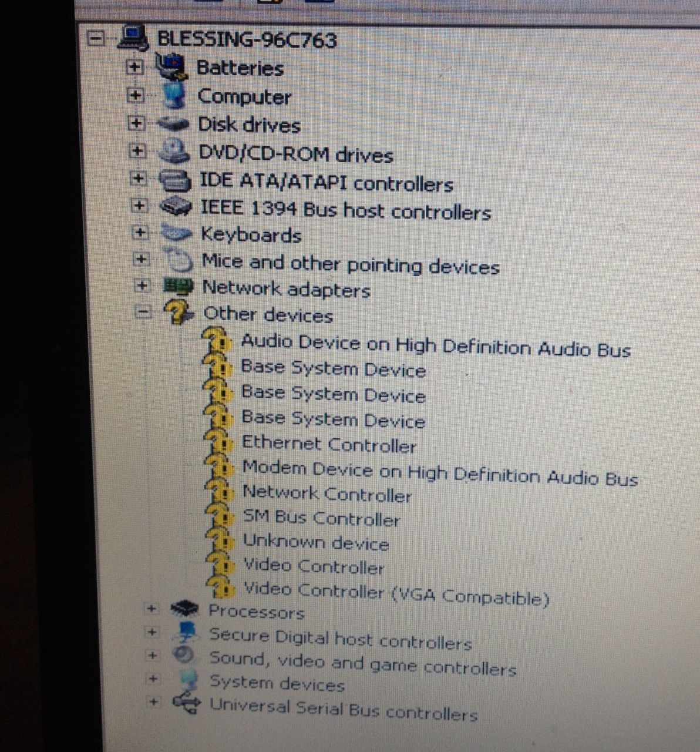Image resolution: width=700 pixels, height=752 pixels.
Task: Click the Secure Digital host controllers icon
Action: [186, 632]
